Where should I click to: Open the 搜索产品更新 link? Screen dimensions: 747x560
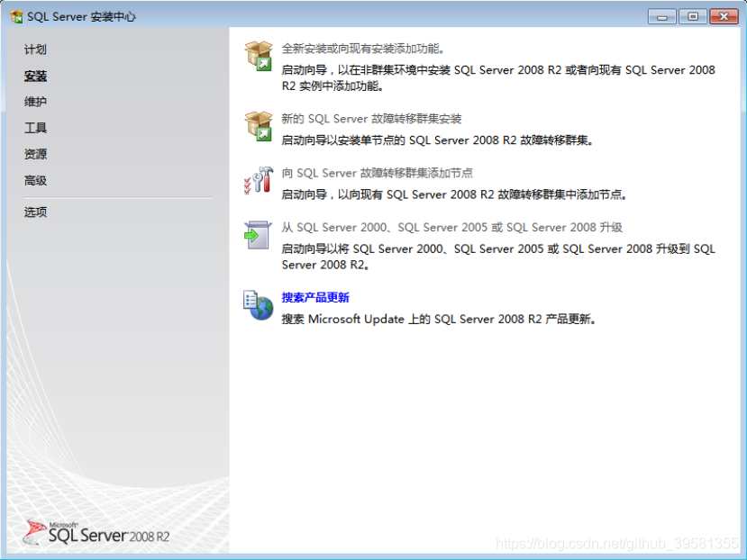[315, 298]
